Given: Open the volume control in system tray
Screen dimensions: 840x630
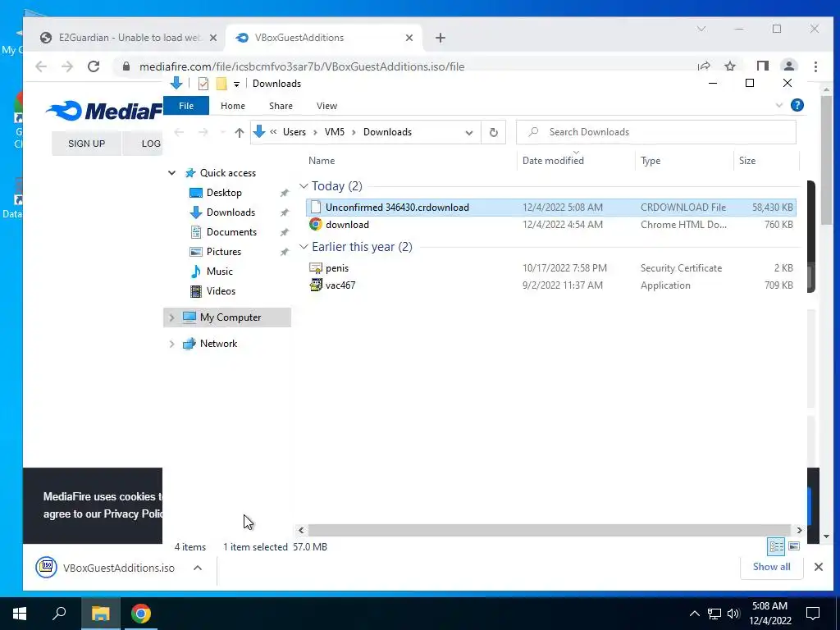Looking at the screenshot, I should (733, 614).
